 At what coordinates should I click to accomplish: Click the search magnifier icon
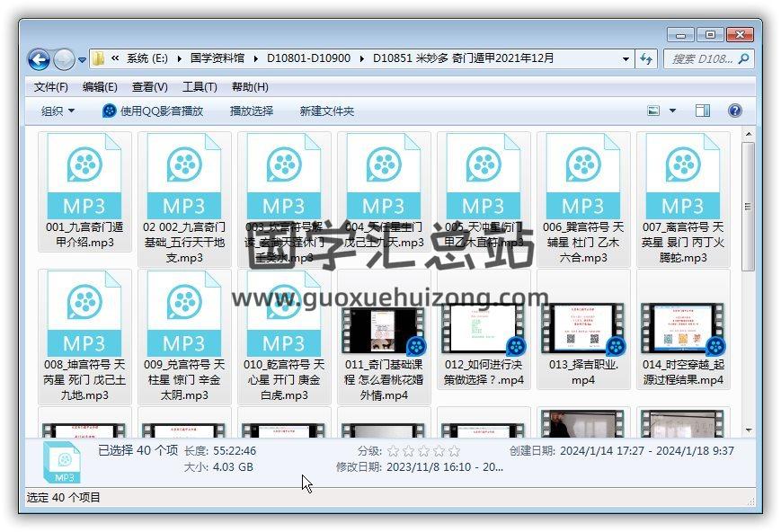click(x=743, y=59)
